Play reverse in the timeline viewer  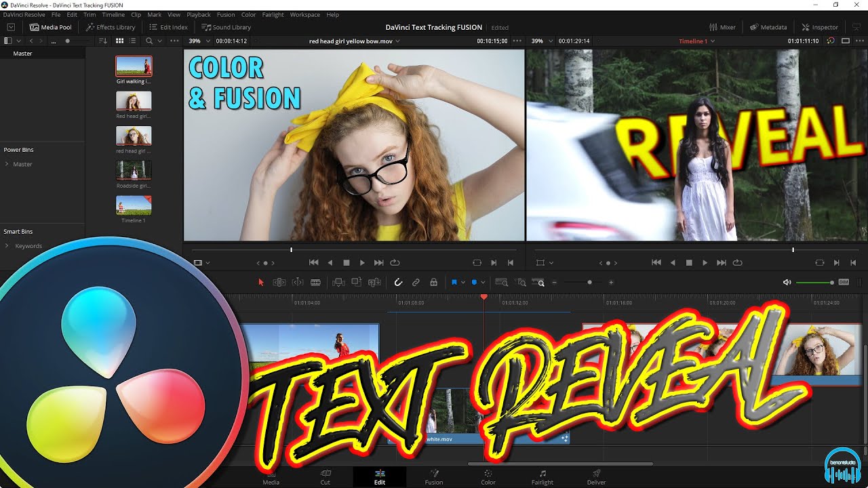(673, 262)
